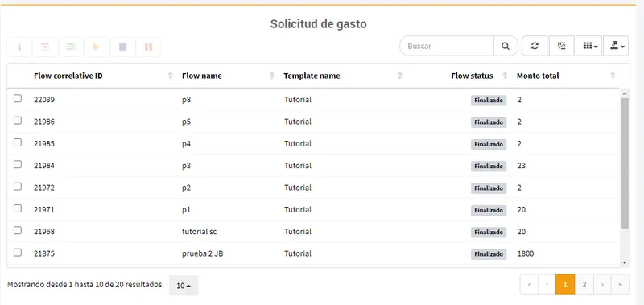Go to last page with » button
Screen dimensions: 644x305
click(x=620, y=284)
